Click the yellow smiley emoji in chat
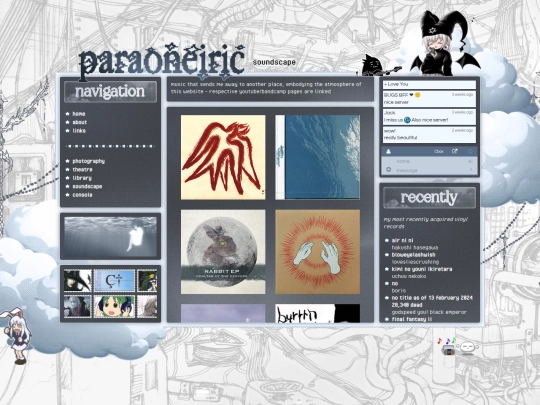Image resolution: width=540 pixels, height=405 pixels. (418, 95)
